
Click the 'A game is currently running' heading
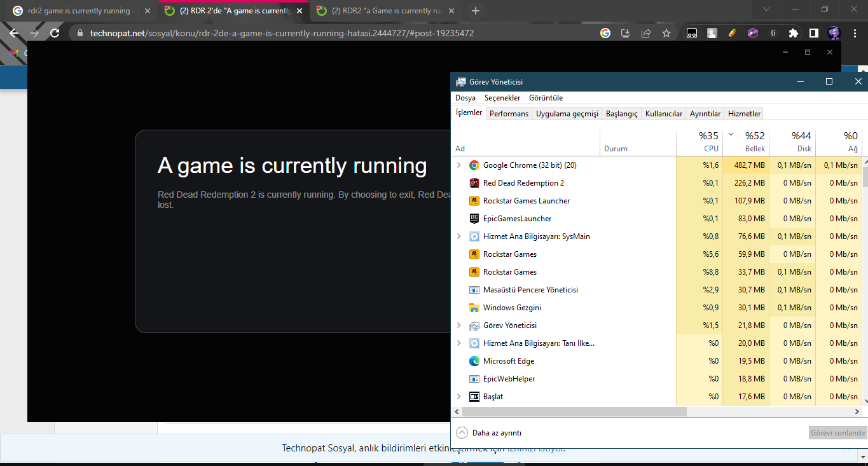293,166
